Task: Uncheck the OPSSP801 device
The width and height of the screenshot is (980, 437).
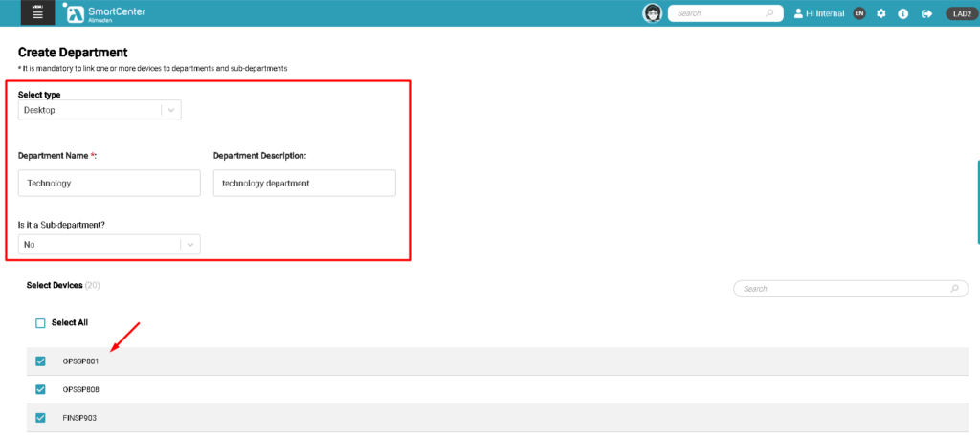Action: click(40, 361)
